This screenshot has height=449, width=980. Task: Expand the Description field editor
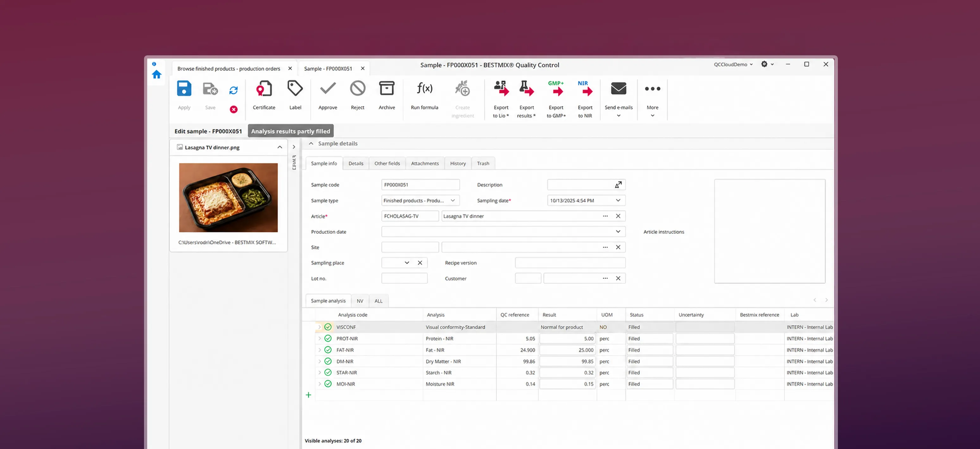pyautogui.click(x=618, y=185)
